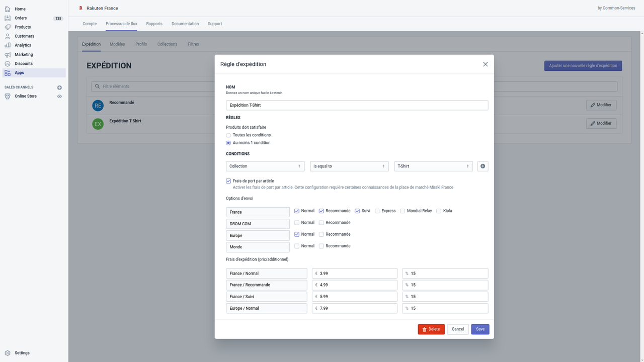Uncheck France Recommande shipping
Screen dimensions: 644x362
(x=321, y=211)
